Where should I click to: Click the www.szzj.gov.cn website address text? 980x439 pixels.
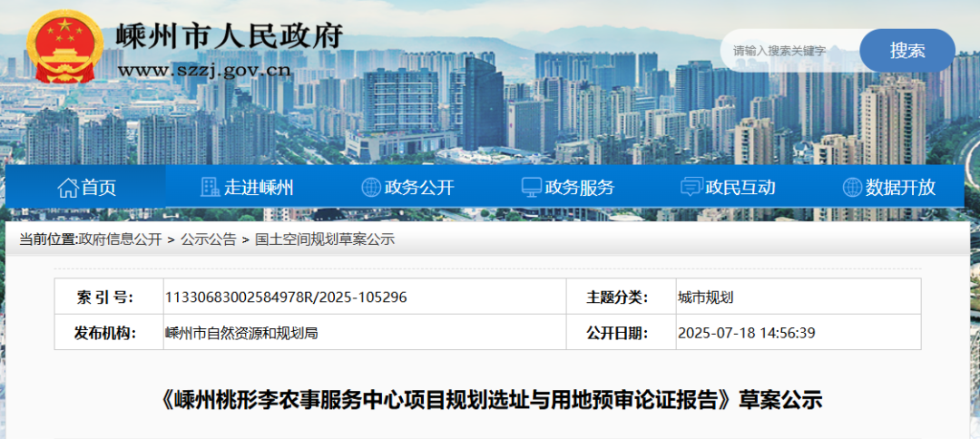pyautogui.click(x=204, y=70)
